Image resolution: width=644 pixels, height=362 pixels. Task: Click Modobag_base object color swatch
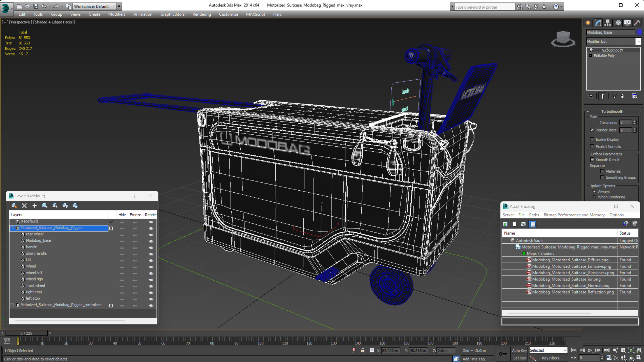(x=639, y=32)
